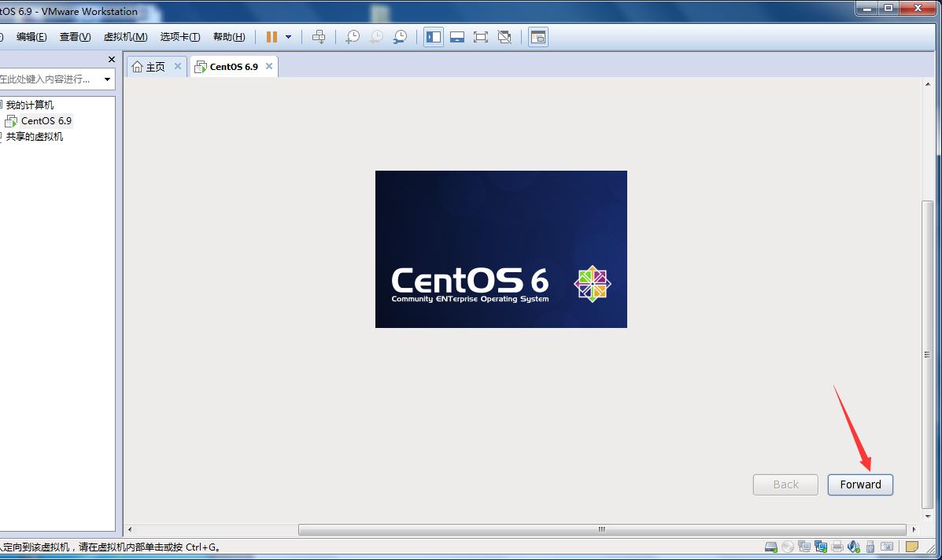Toggle the thumbnail bar view icon
Screen dimensions: 942x560
[457, 37]
